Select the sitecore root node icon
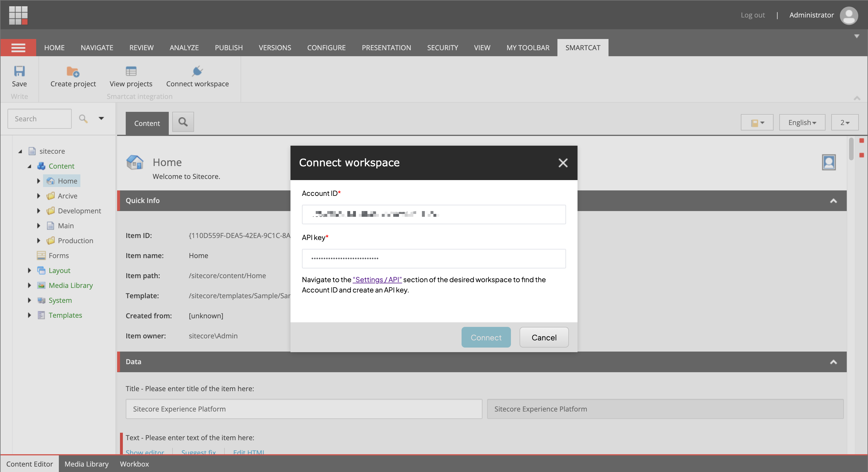Image resolution: width=868 pixels, height=472 pixels. pos(32,151)
